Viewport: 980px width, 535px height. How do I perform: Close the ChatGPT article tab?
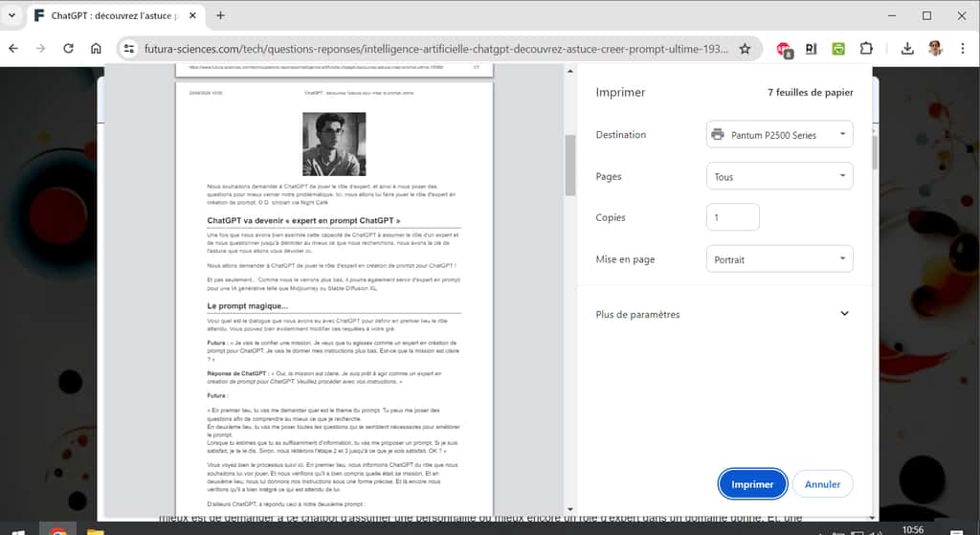click(x=192, y=15)
